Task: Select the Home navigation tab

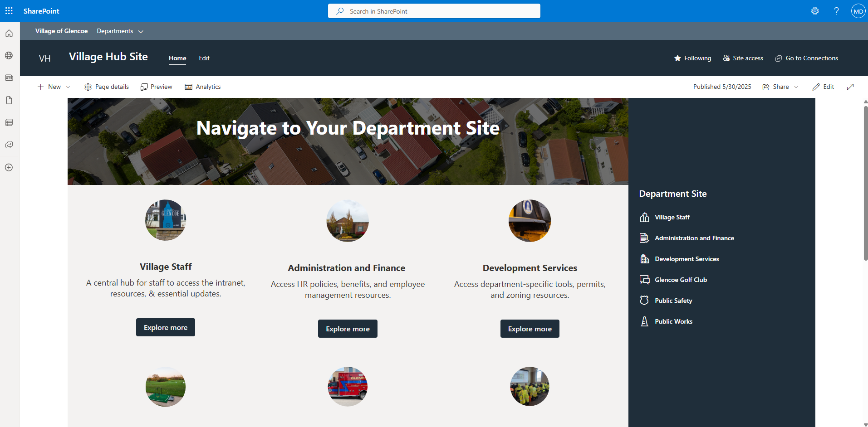Action: click(177, 58)
